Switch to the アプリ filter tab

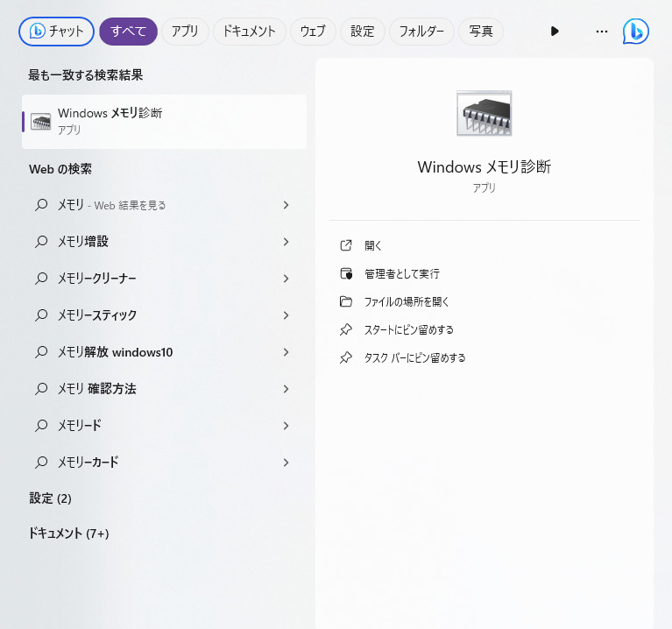click(185, 32)
